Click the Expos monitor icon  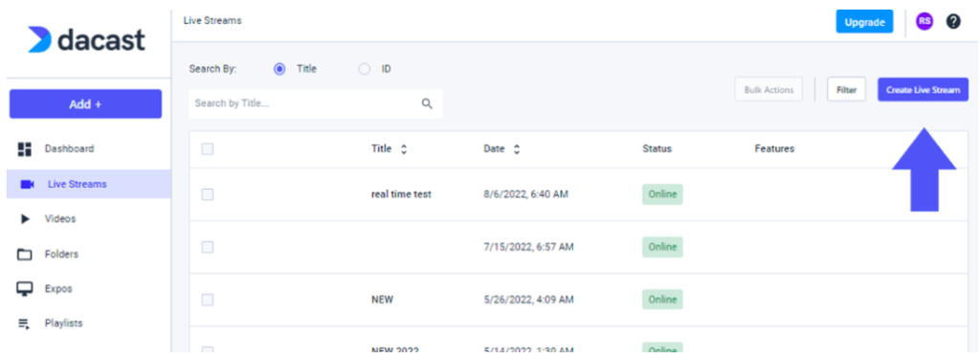pyautogui.click(x=24, y=289)
